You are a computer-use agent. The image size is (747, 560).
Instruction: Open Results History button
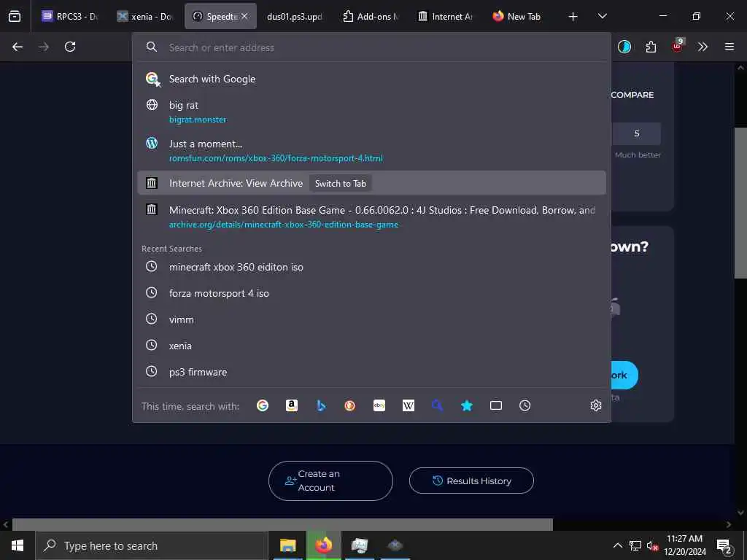coord(471,481)
